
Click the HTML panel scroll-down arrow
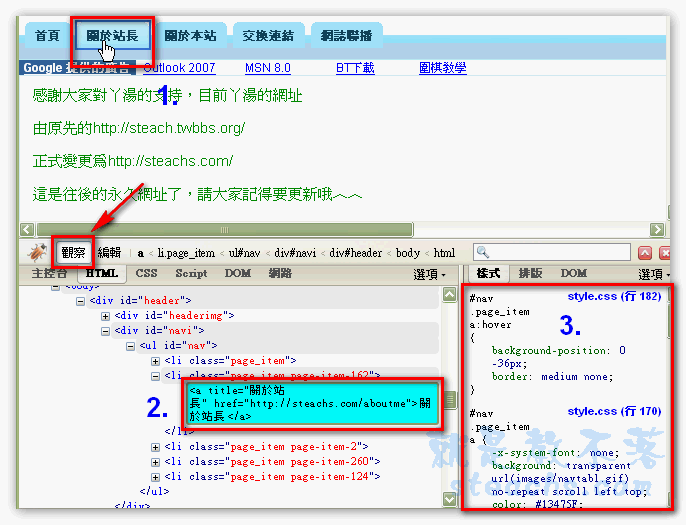pos(450,499)
